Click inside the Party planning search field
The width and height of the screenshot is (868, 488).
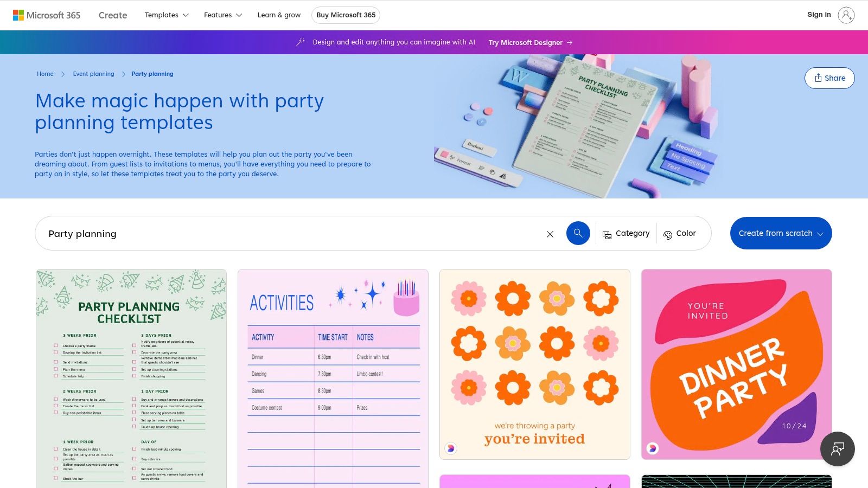(217, 234)
